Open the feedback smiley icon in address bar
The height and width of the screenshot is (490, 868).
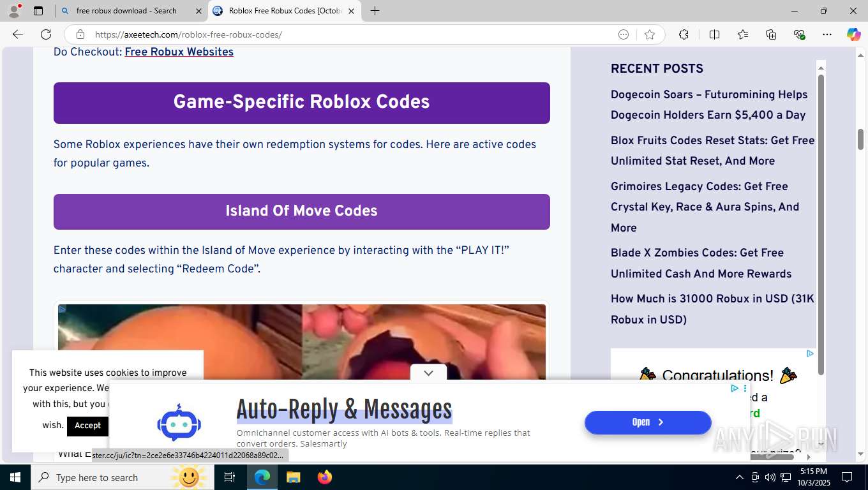click(624, 34)
